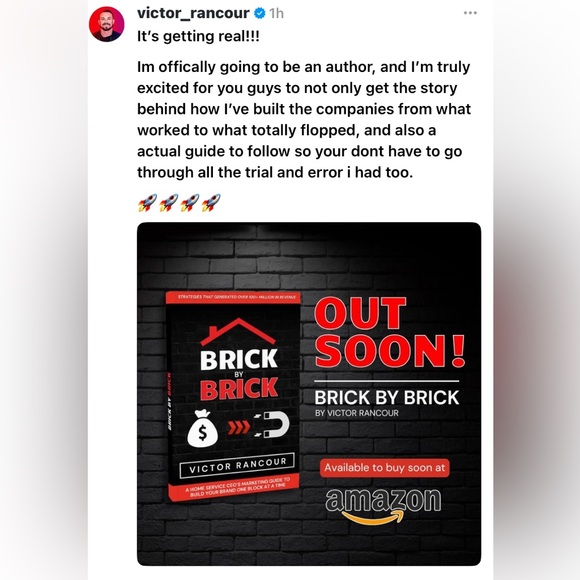Click 'BRICK BY BRICK' title beside the book
The height and width of the screenshot is (580, 580).
[387, 398]
